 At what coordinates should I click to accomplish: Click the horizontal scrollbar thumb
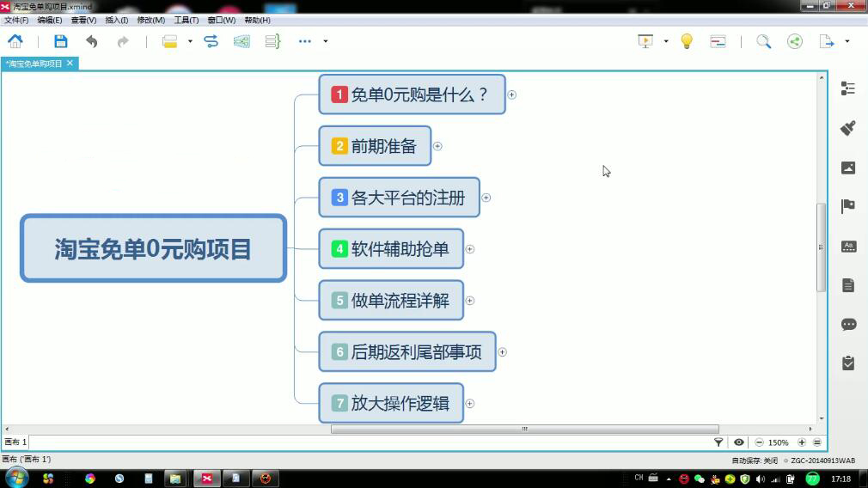tap(525, 429)
